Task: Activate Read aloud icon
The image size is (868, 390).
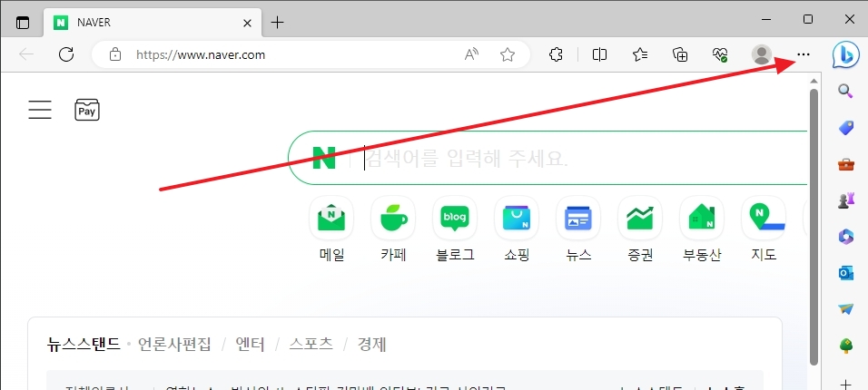Action: pyautogui.click(x=471, y=54)
